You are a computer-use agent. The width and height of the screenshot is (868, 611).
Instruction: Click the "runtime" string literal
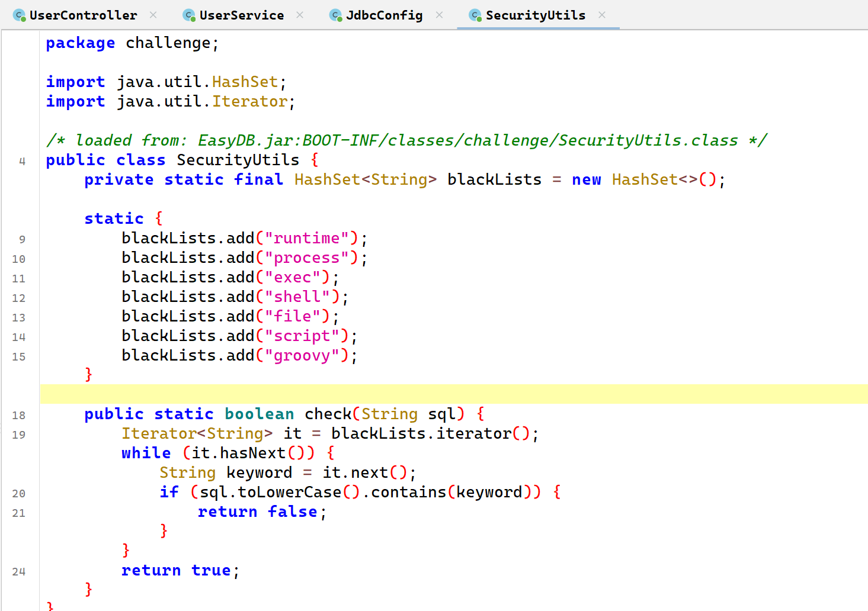306,238
